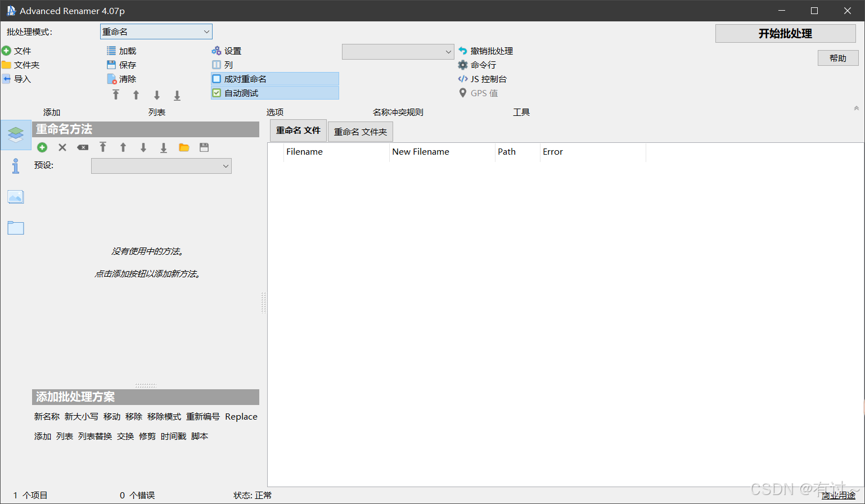
Task: Sort by New Filename column header
Action: point(442,152)
